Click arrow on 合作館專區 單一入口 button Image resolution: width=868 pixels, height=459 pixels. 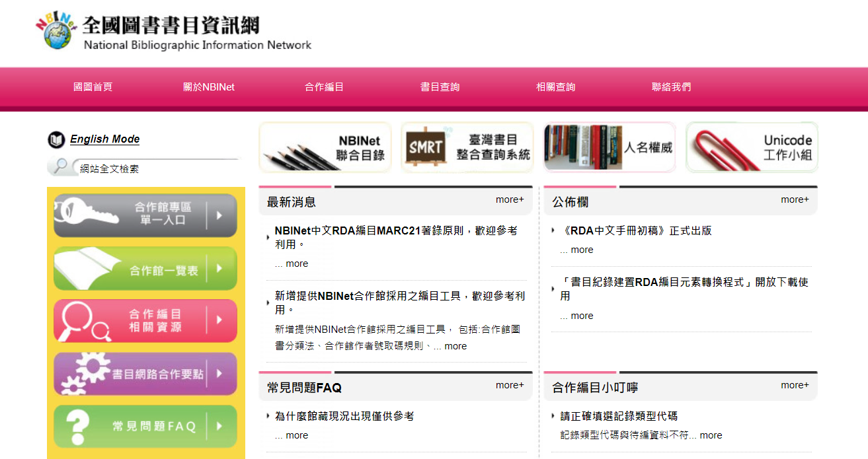219,215
